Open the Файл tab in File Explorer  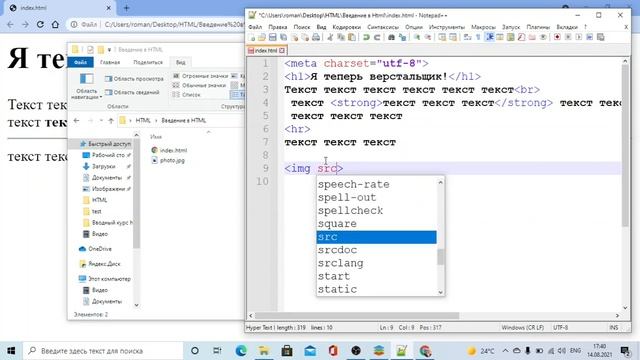[80, 62]
